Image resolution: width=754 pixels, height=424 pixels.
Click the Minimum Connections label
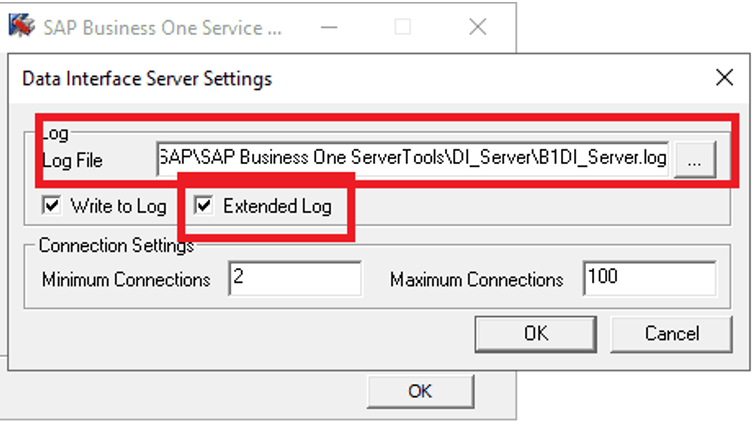pyautogui.click(x=126, y=279)
